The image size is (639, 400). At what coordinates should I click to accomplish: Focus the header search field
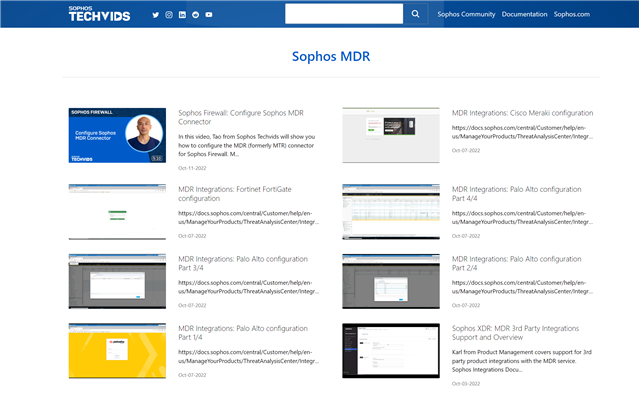click(344, 14)
